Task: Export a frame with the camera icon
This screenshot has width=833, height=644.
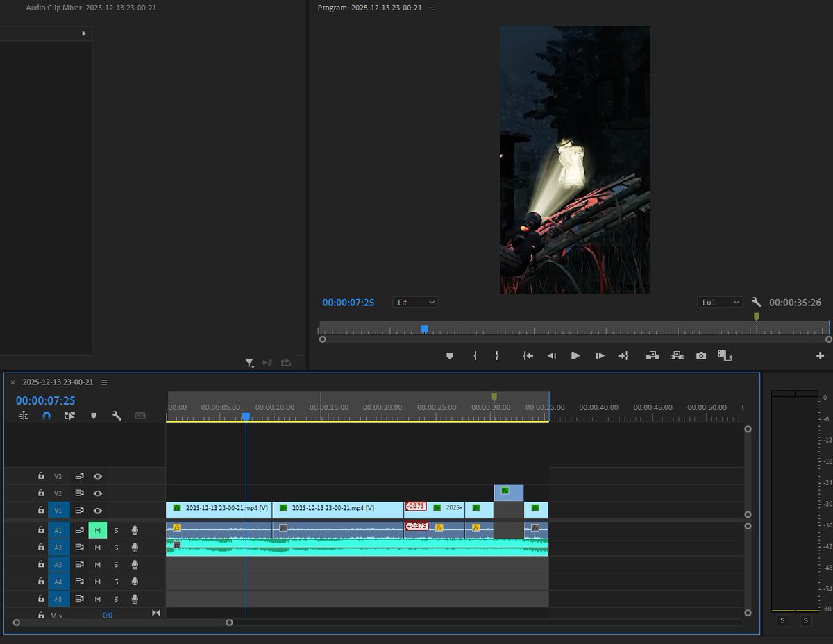Action: pos(700,355)
